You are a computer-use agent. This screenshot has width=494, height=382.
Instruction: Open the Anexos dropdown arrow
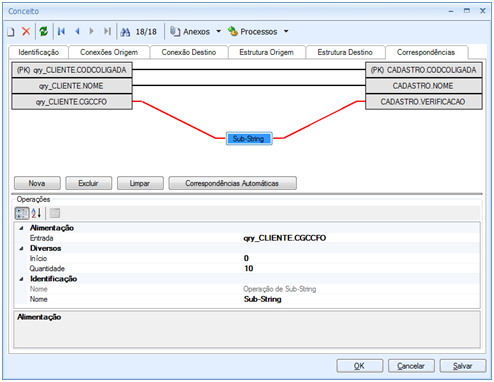(219, 31)
